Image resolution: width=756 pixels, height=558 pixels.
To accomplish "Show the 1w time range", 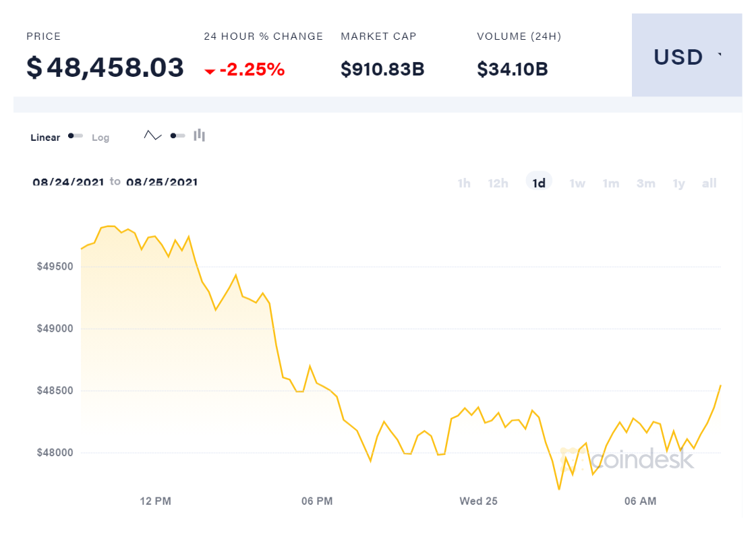I will pos(577,183).
